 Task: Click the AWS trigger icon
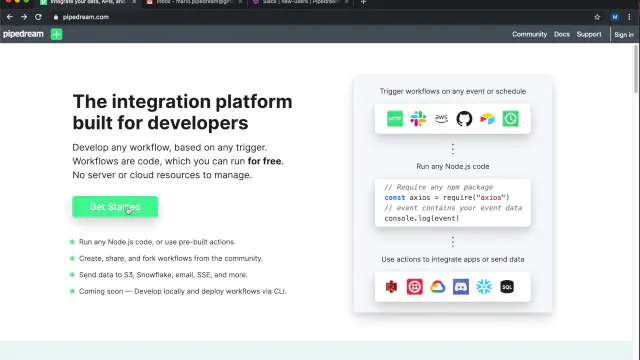pyautogui.click(x=441, y=119)
